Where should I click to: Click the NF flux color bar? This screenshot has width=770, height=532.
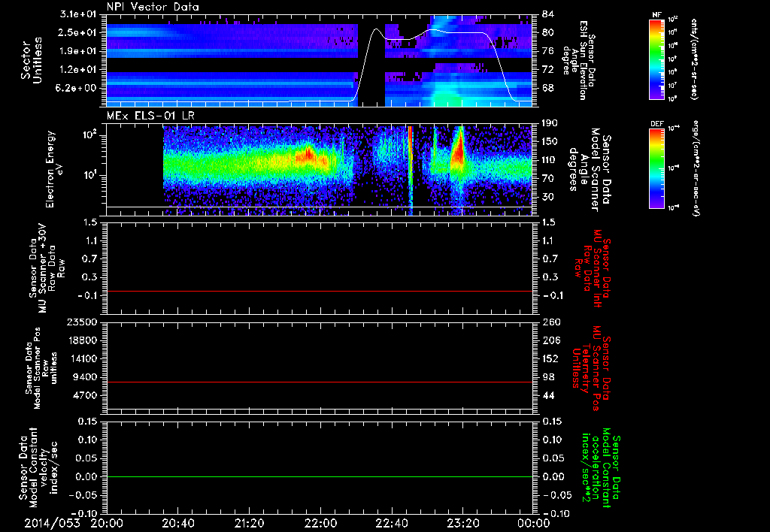(x=657, y=59)
